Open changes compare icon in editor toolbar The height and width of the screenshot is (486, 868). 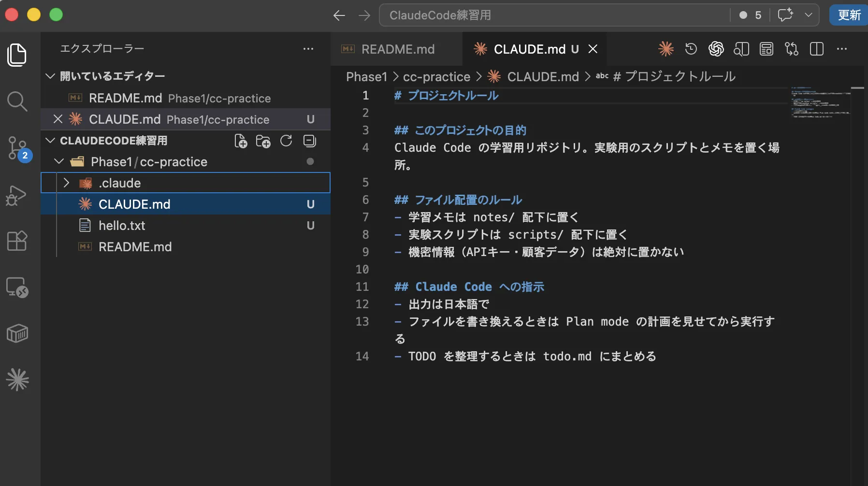792,49
